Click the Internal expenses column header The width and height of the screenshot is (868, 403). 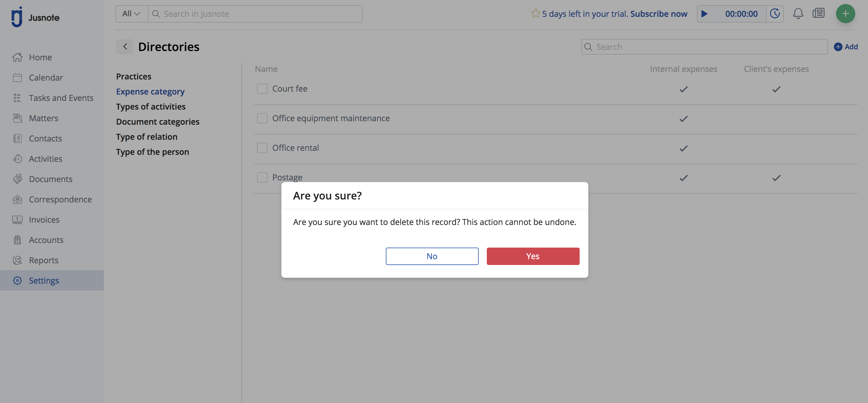point(683,69)
